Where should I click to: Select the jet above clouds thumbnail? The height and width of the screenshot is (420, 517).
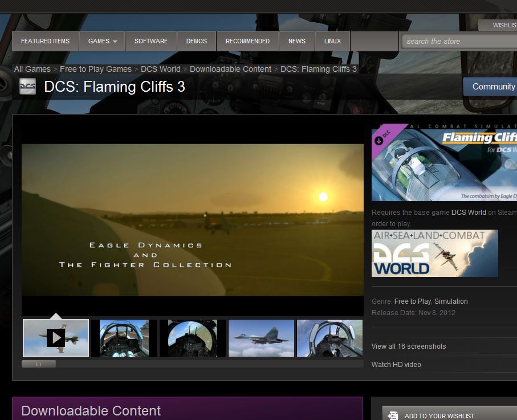[x=261, y=338]
